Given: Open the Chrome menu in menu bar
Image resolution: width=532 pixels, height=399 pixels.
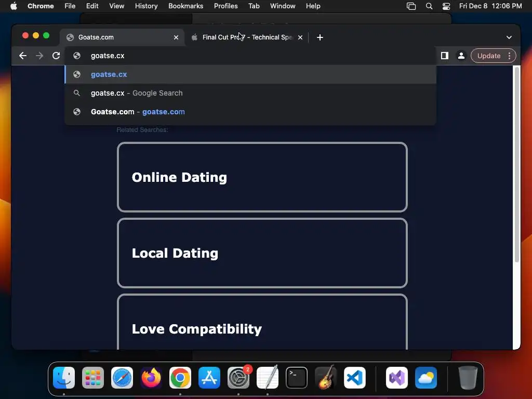Looking at the screenshot, I should point(41,6).
